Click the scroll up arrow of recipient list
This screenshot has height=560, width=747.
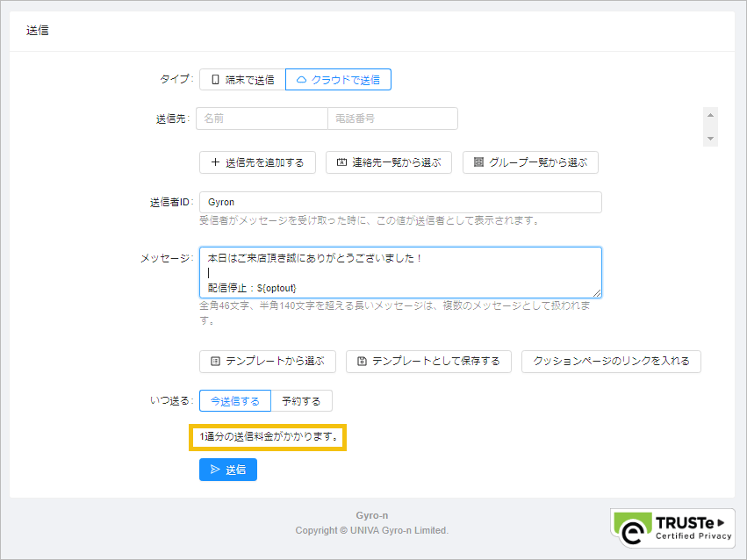[x=710, y=115]
